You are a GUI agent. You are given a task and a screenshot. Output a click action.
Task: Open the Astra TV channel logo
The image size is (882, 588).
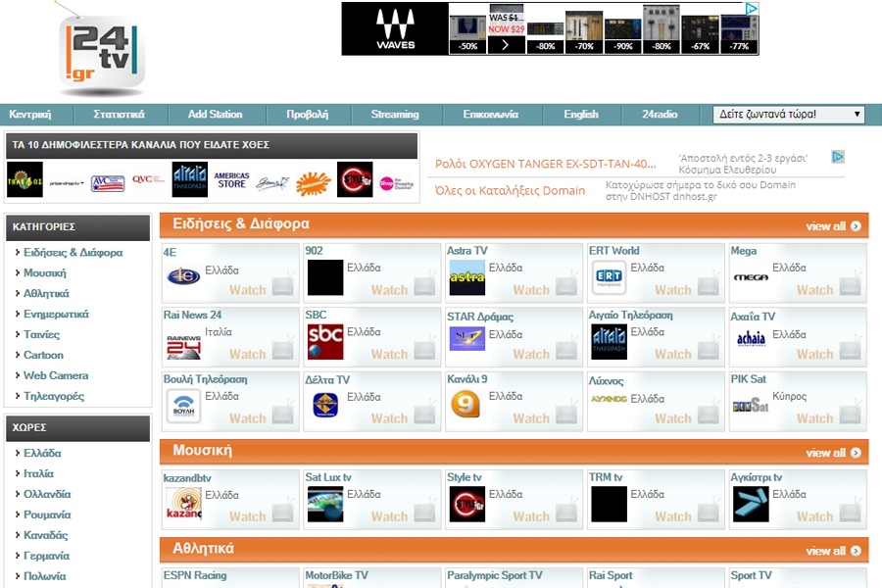466,277
